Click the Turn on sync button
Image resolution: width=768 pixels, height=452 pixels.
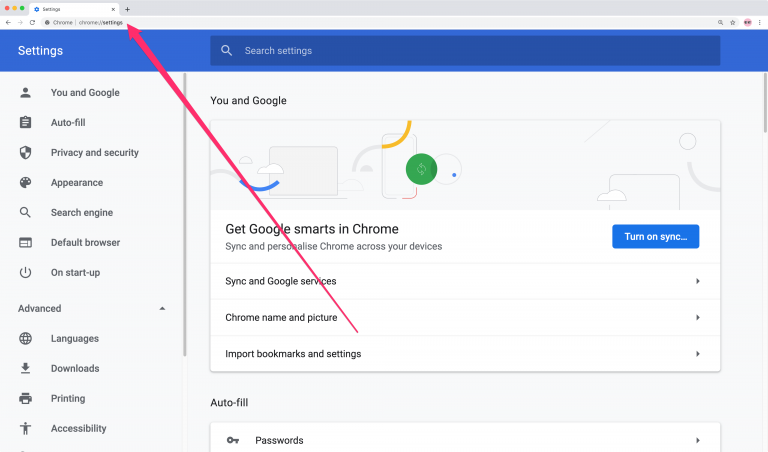point(655,237)
